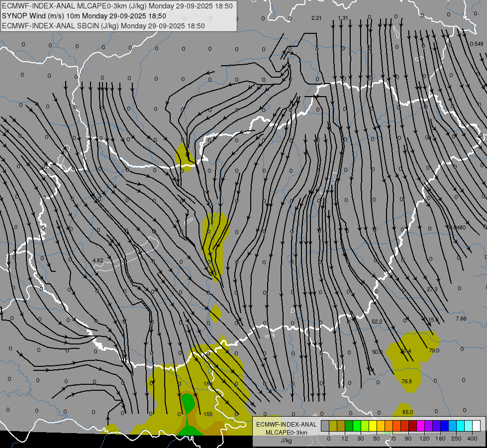Click the J/kg unit label in legend

(286, 440)
